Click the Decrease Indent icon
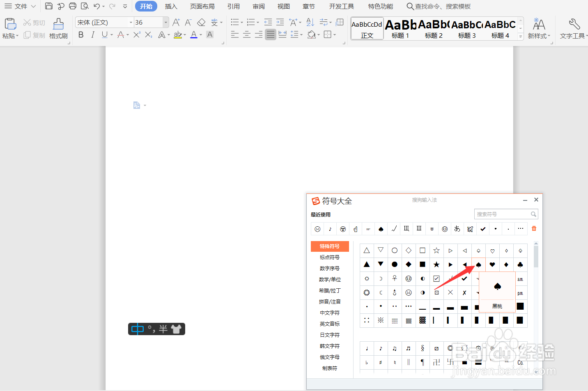588x391 pixels. [268, 22]
